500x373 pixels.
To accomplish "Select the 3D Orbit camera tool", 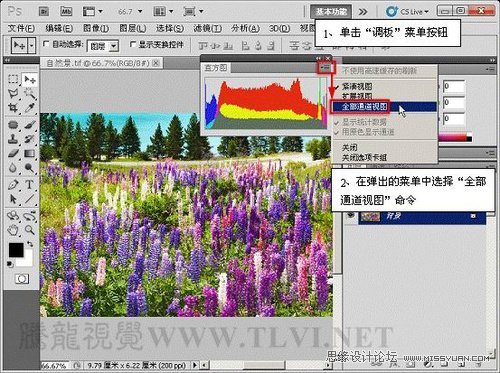I will pos(30,216).
